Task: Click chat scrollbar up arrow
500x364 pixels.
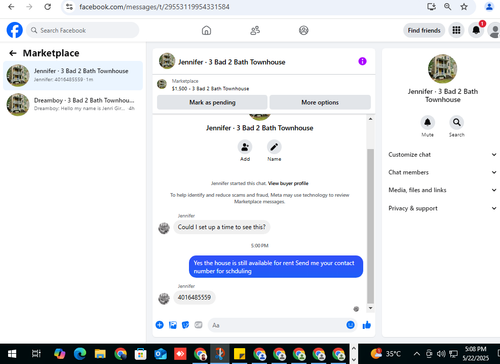Action: 370,119
